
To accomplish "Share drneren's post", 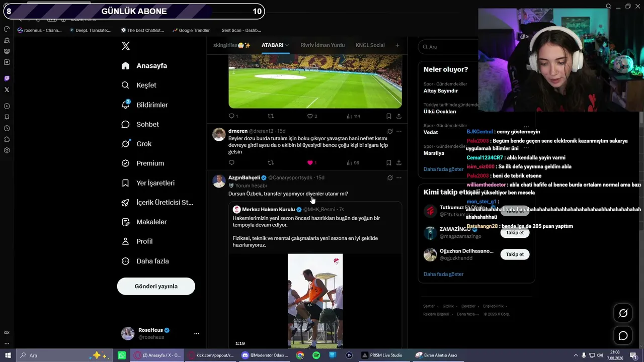I will click(x=399, y=163).
